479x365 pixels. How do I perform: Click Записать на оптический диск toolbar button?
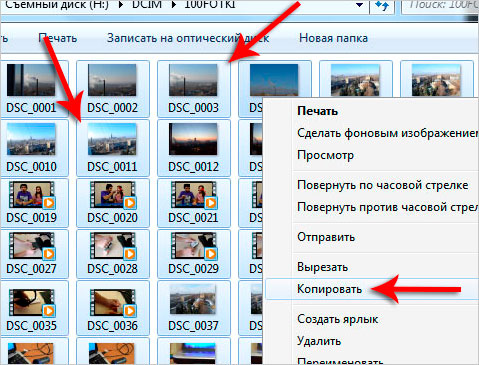point(188,38)
